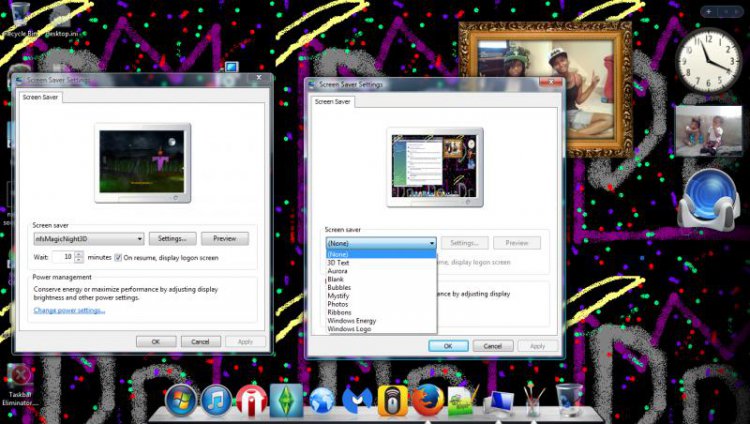The image size is (750, 424).
Task: Click the sidebar add gadget plus button
Action: click(708, 11)
